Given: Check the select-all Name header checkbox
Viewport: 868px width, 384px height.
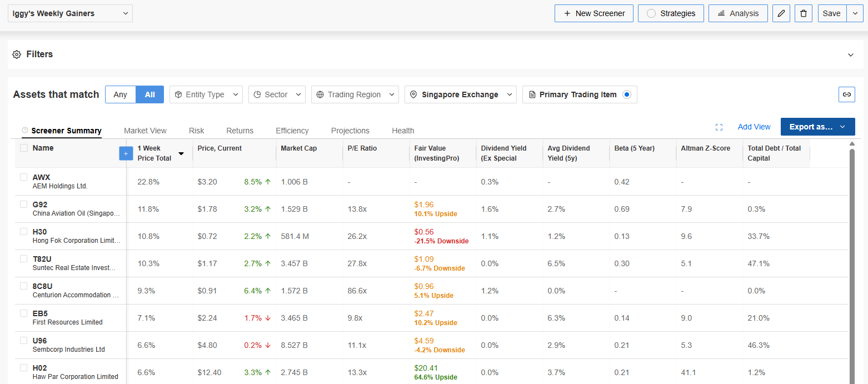Looking at the screenshot, I should click(24, 148).
